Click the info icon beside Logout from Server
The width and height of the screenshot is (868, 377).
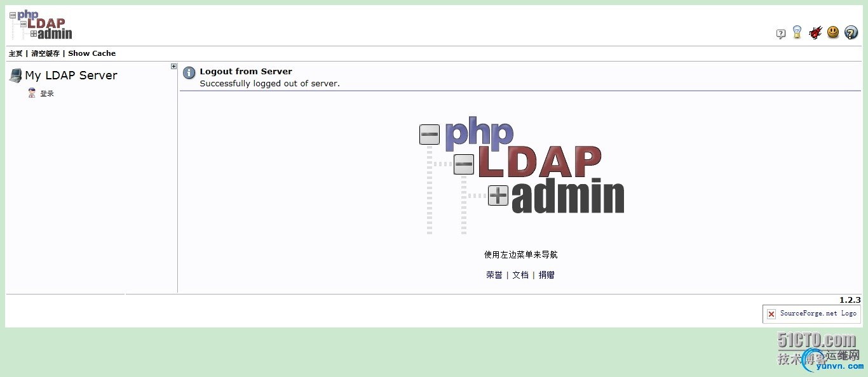coord(189,73)
